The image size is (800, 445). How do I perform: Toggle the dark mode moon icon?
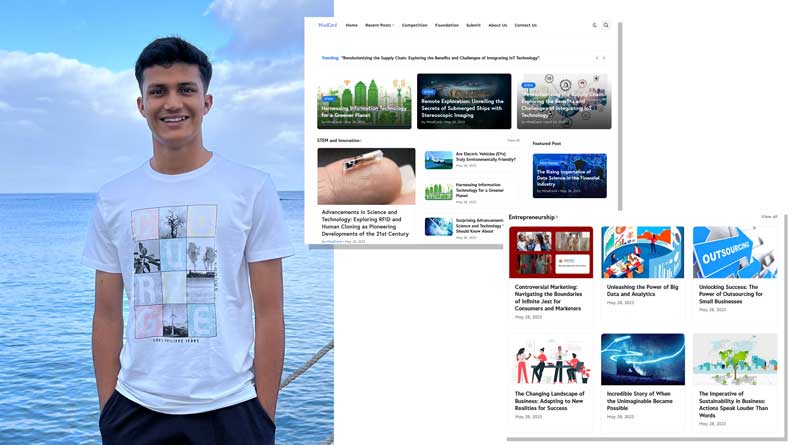pyautogui.click(x=594, y=25)
